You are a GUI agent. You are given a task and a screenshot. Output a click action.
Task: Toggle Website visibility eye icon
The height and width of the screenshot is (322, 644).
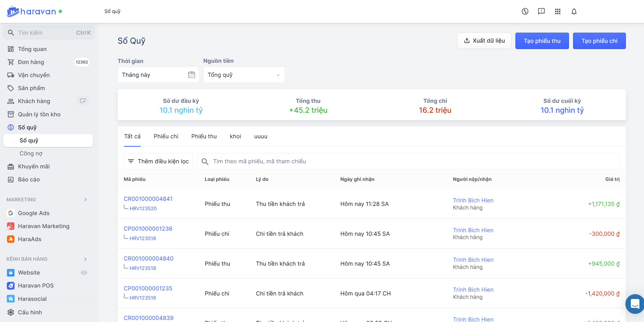84,273
